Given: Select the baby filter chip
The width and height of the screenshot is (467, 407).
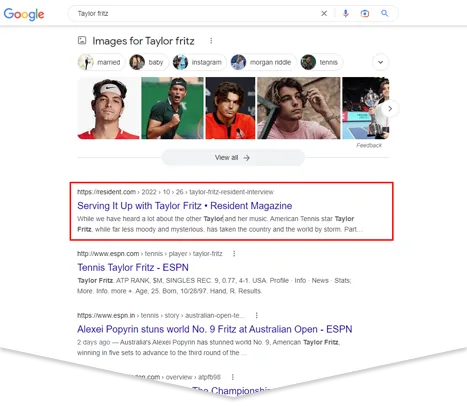Looking at the screenshot, I should click(148, 62).
